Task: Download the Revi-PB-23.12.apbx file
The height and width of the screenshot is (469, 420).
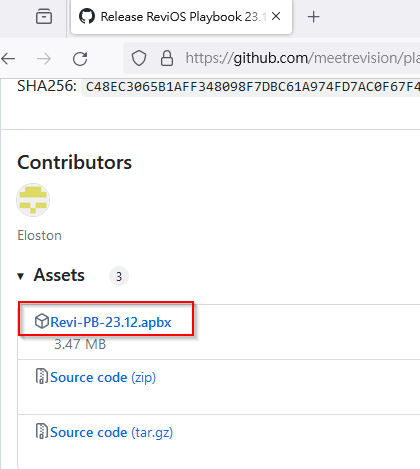Action: pyautogui.click(x=111, y=322)
